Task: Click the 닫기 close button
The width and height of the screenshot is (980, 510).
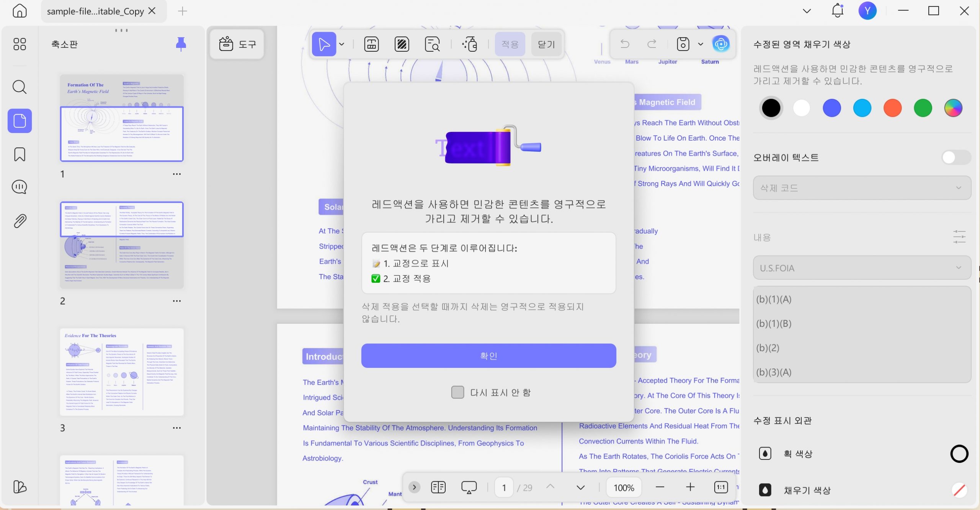Action: pyautogui.click(x=546, y=44)
